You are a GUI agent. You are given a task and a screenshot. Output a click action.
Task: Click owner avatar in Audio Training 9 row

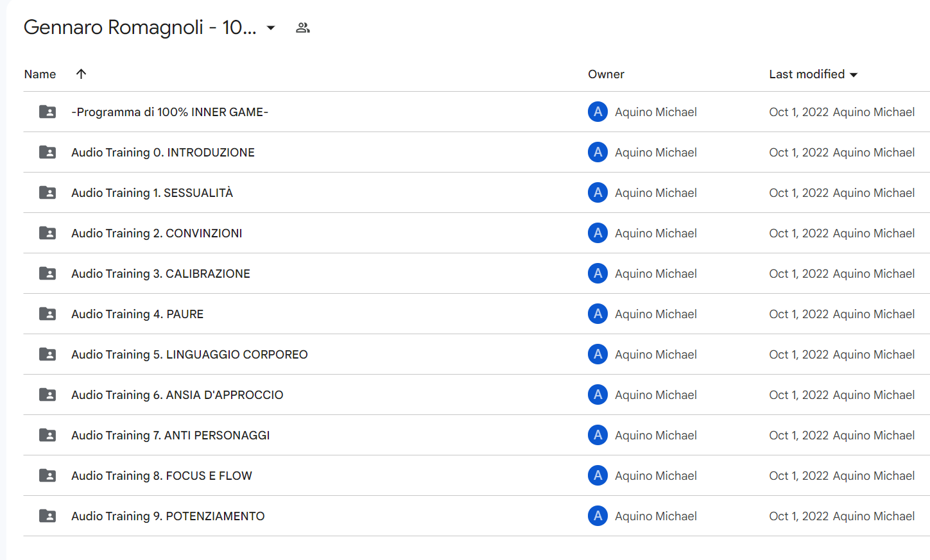tap(598, 516)
